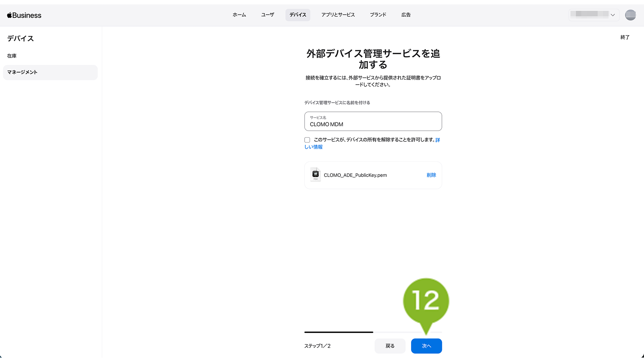
Task: Open the user account avatar
Action: pyautogui.click(x=630, y=15)
